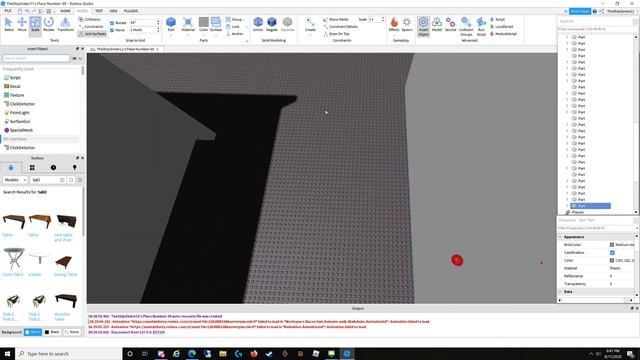The height and width of the screenshot is (360, 640).
Task: Insert a LocalScript
Action: point(501,27)
